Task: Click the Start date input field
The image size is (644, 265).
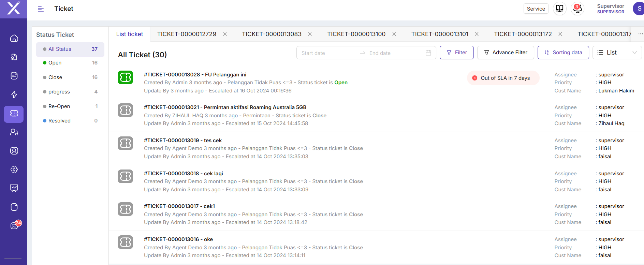Action: tap(327, 53)
